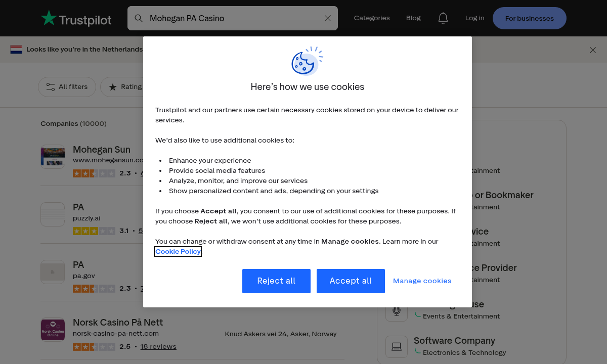Click the pa.gov PA company thumbnail
Image resolution: width=607 pixels, height=364 pixels.
coord(53,272)
